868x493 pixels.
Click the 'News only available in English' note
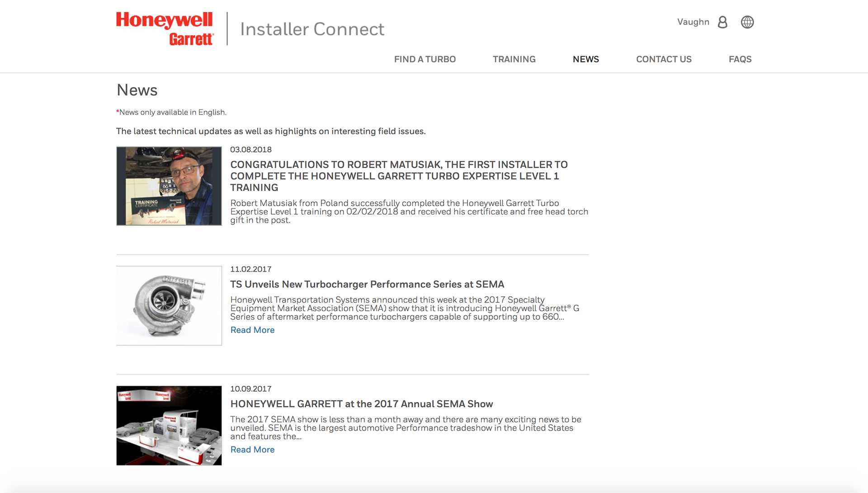click(x=171, y=112)
